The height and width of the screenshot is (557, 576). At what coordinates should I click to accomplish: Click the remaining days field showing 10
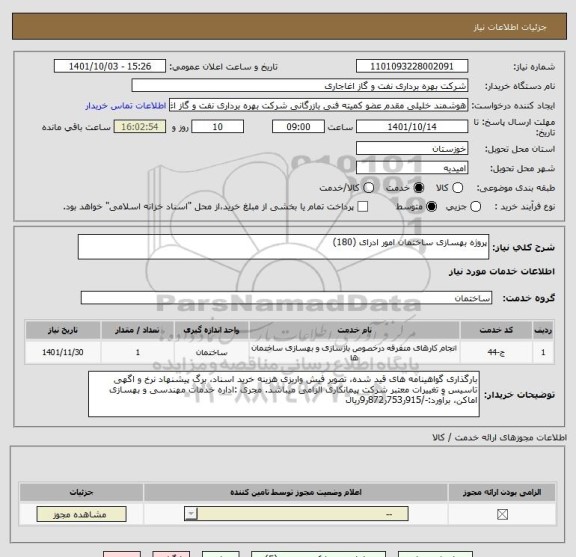click(x=217, y=127)
